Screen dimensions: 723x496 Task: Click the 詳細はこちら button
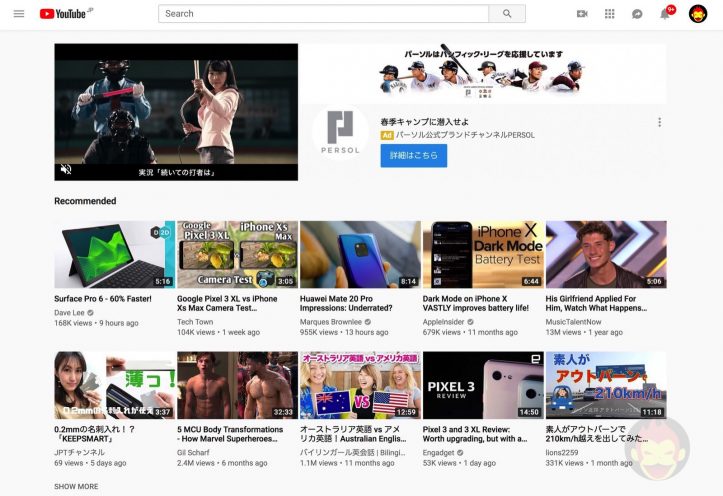pos(414,155)
